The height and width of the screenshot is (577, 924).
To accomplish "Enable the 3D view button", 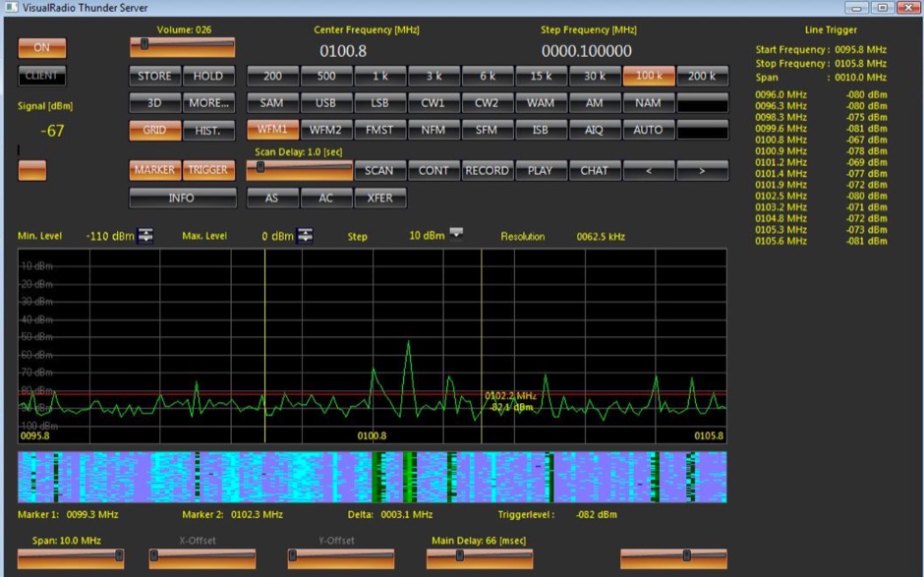I will point(154,103).
